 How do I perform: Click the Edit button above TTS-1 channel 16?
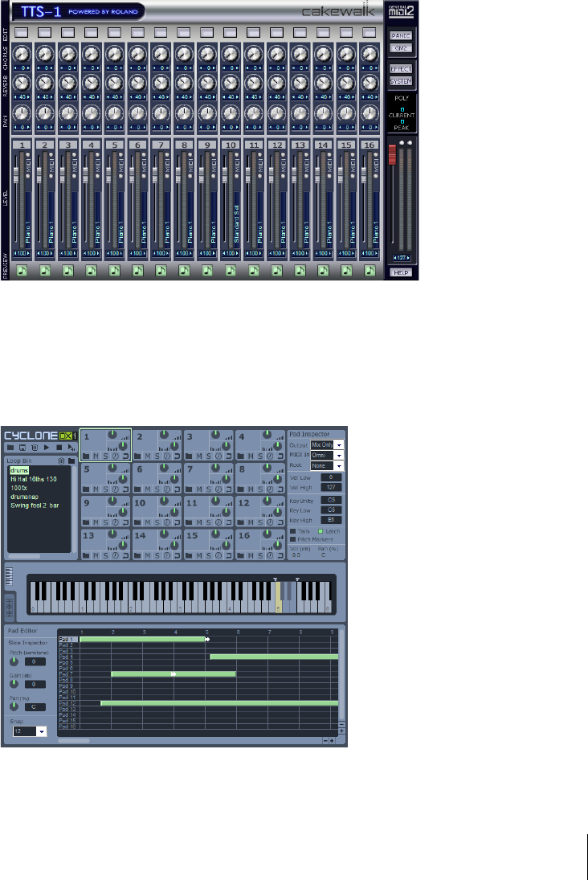click(x=370, y=33)
